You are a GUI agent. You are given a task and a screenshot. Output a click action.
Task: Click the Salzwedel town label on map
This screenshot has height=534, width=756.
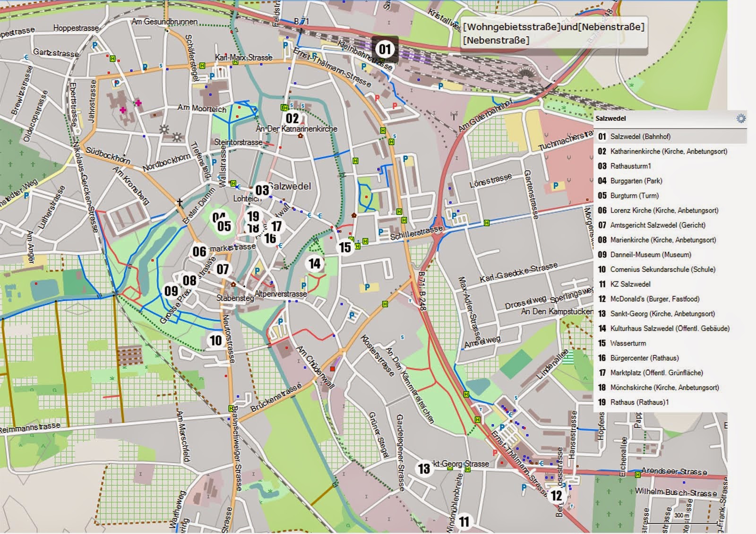tap(290, 186)
